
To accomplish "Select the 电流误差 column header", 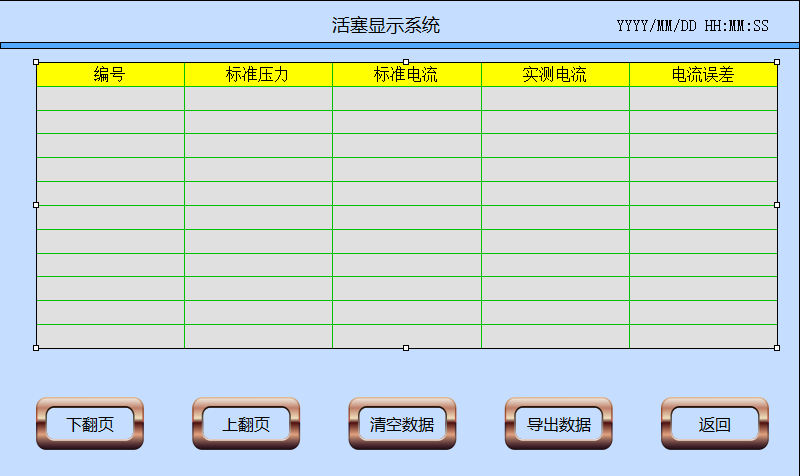I will point(703,75).
